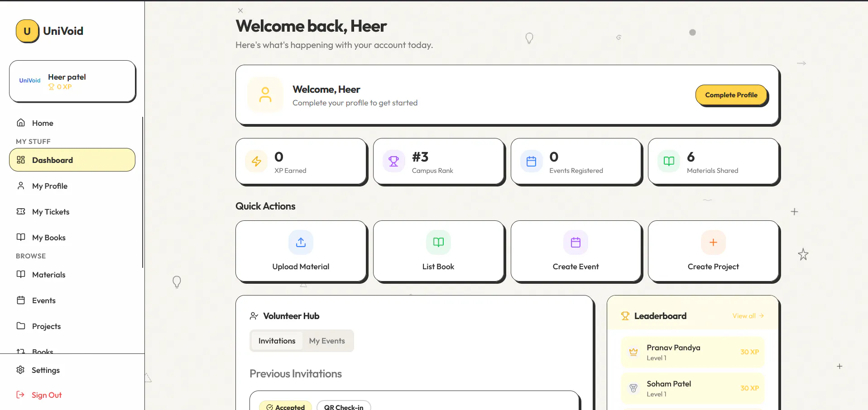Click the yellow user avatar icon
This screenshot has height=410, width=868.
[x=265, y=95]
